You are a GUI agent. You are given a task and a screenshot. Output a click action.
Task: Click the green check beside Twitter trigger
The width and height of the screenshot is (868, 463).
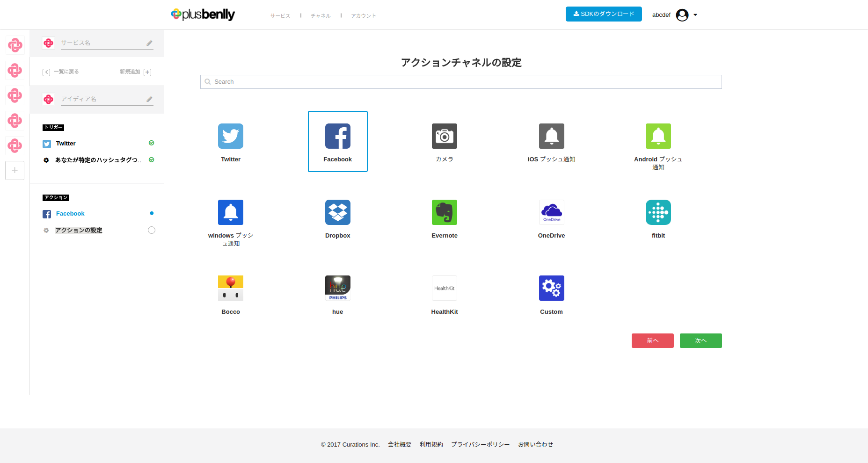coord(152,143)
